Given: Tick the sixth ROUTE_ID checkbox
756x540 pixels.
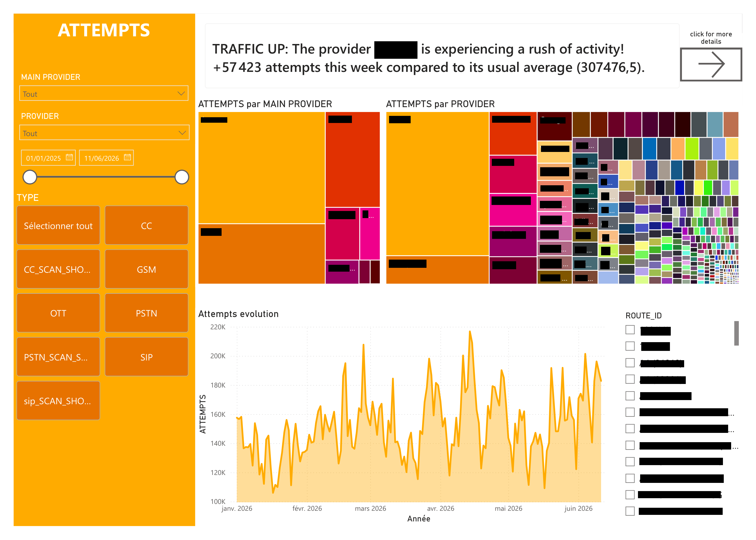Looking at the screenshot, I should [630, 412].
